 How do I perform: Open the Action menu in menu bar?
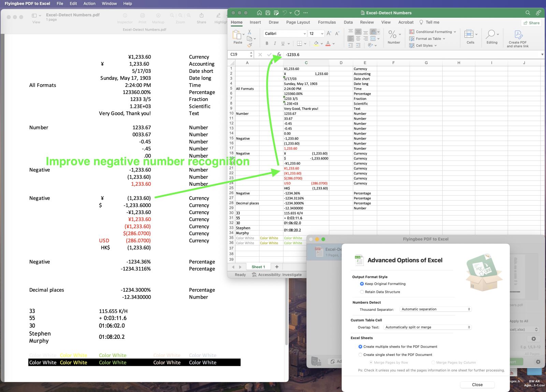tap(89, 3)
